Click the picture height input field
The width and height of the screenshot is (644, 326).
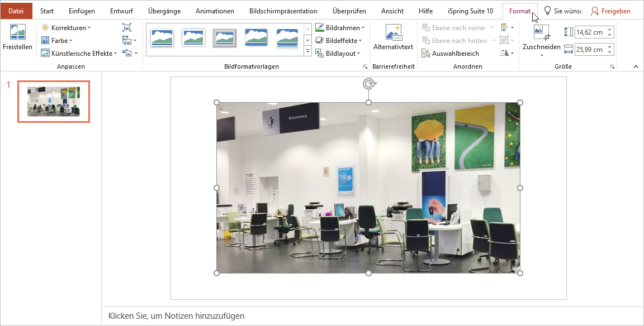point(590,32)
